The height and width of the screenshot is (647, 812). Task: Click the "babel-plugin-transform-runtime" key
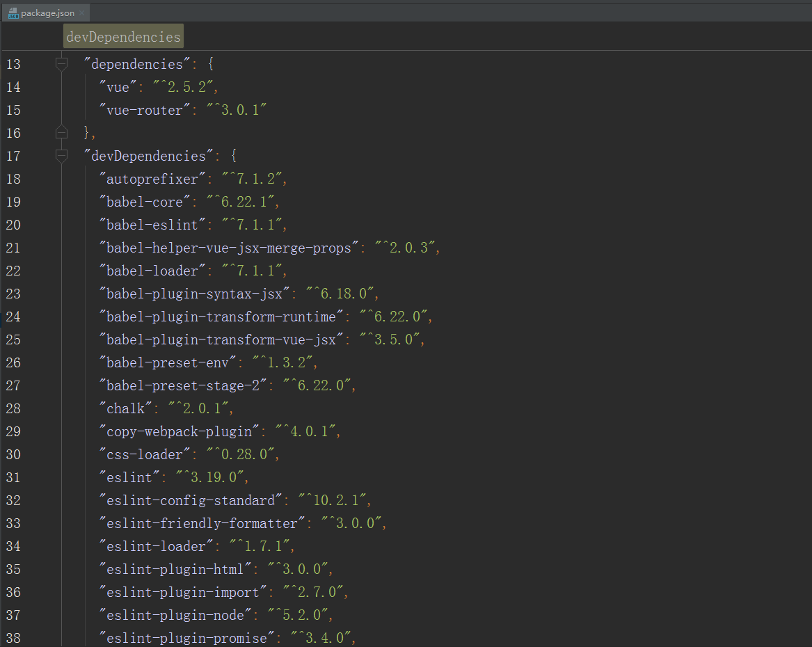(222, 317)
